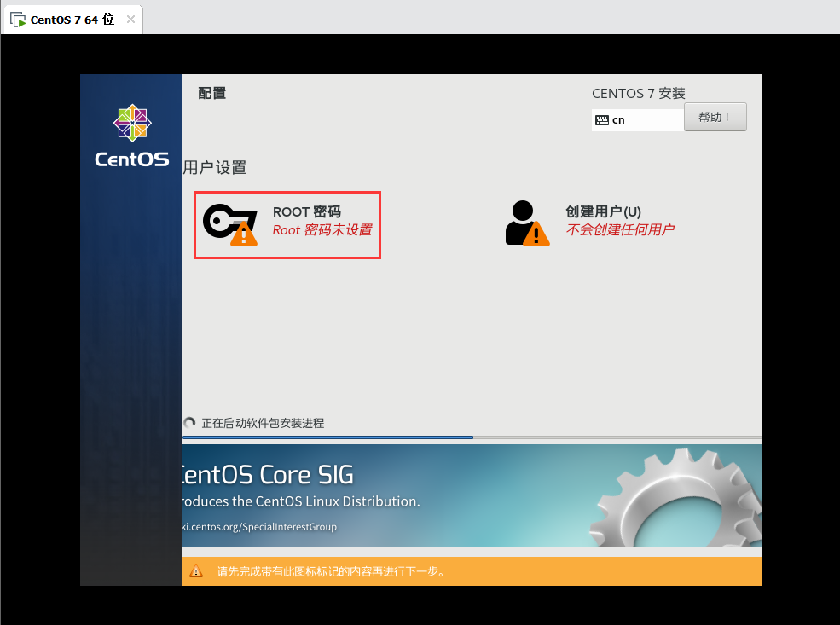Viewport: 840px width, 625px height.
Task: Click the 正在启动软件包安装进程 status text
Action: tap(263, 423)
